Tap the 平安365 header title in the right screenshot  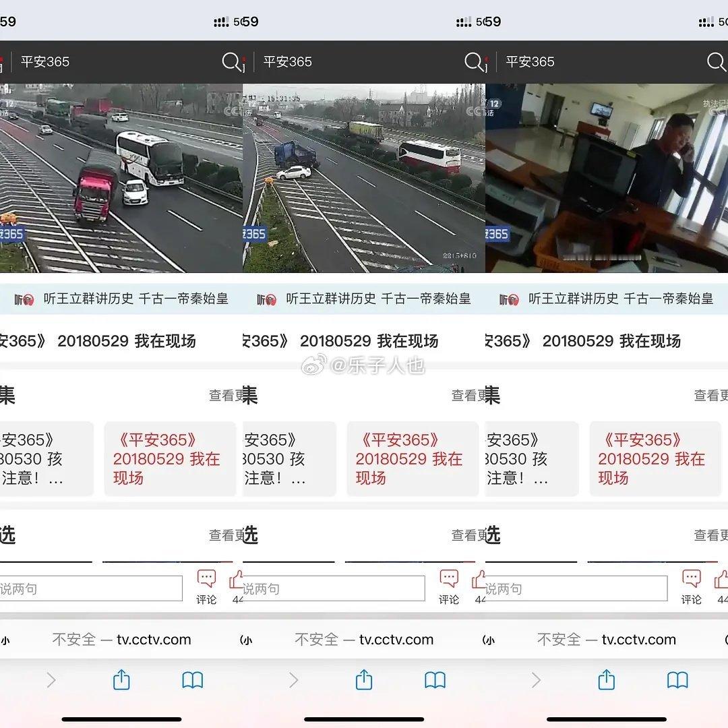(530, 62)
